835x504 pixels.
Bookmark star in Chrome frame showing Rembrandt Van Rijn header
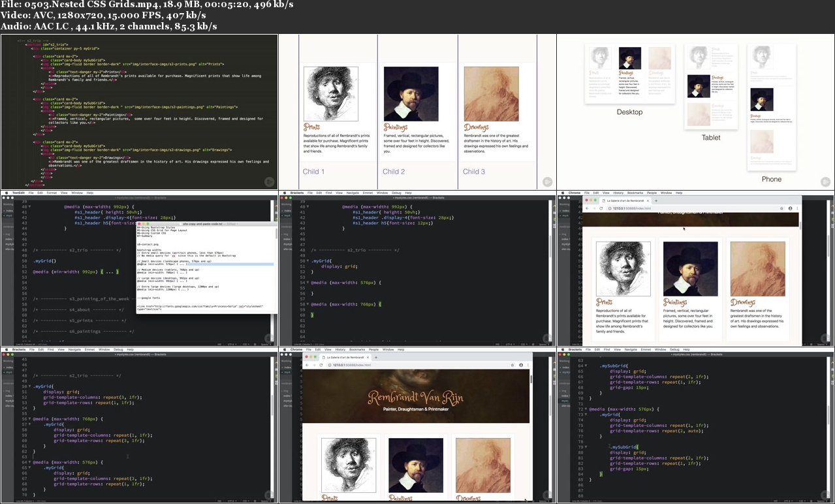[x=512, y=365]
